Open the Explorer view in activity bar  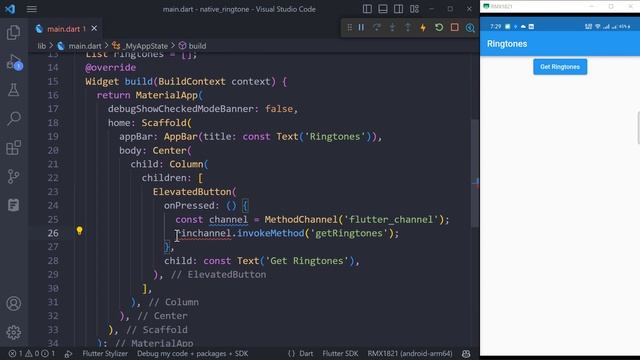coord(13,32)
